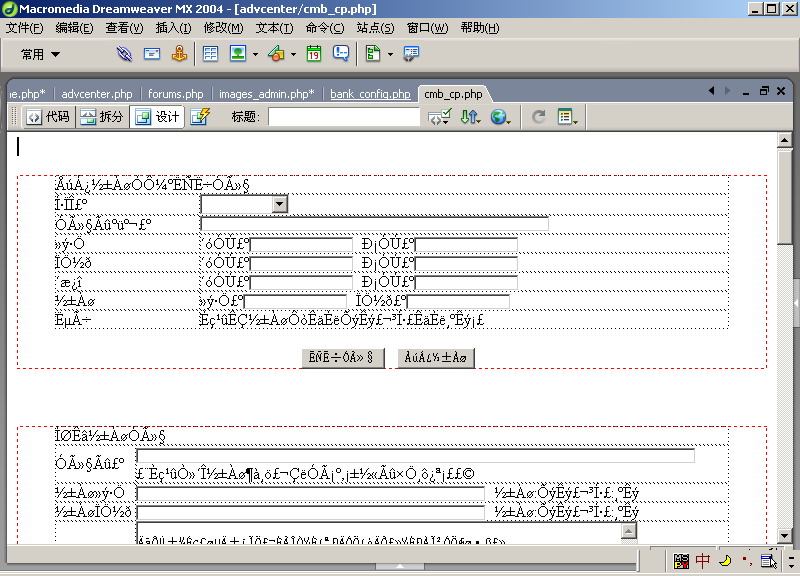Click the left form button below first table
Screen dimensions: 800x576
point(342,357)
